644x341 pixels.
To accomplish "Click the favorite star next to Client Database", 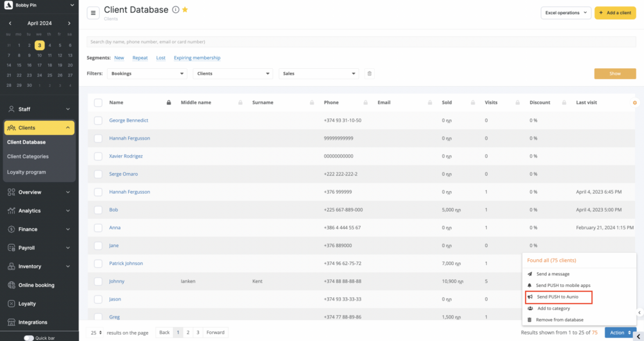I will [x=185, y=10].
